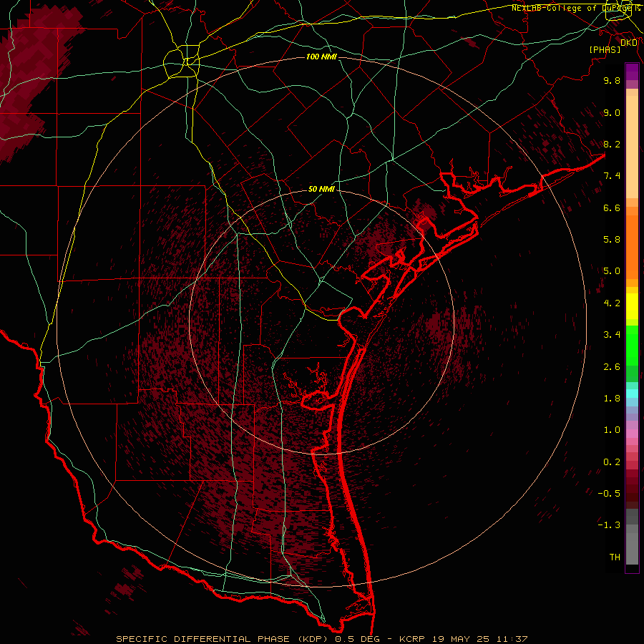The height and width of the screenshot is (644, 644).
Task: Click the 5.8 scale value label
Action: (612, 240)
